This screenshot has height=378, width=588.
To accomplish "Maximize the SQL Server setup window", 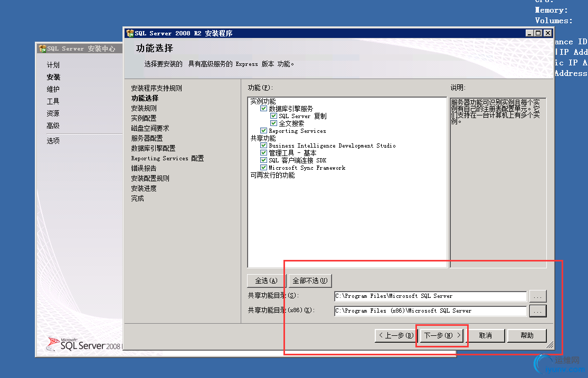I will 538,33.
